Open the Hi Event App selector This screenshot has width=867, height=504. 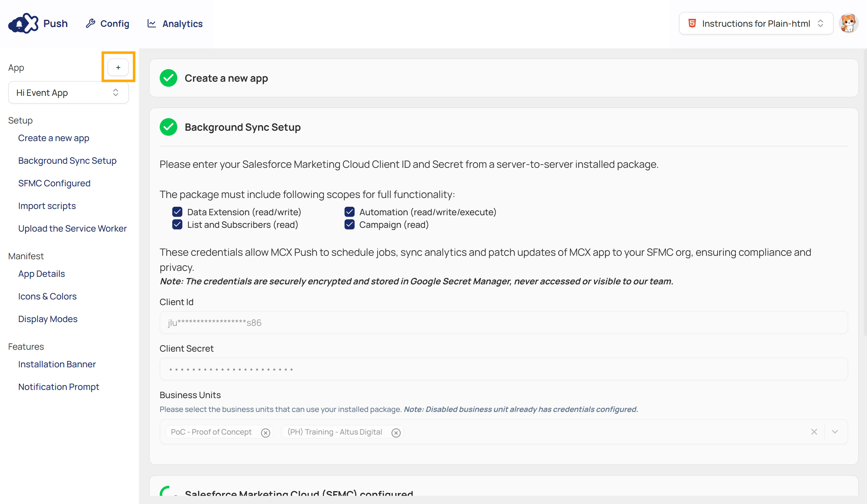[x=69, y=92]
